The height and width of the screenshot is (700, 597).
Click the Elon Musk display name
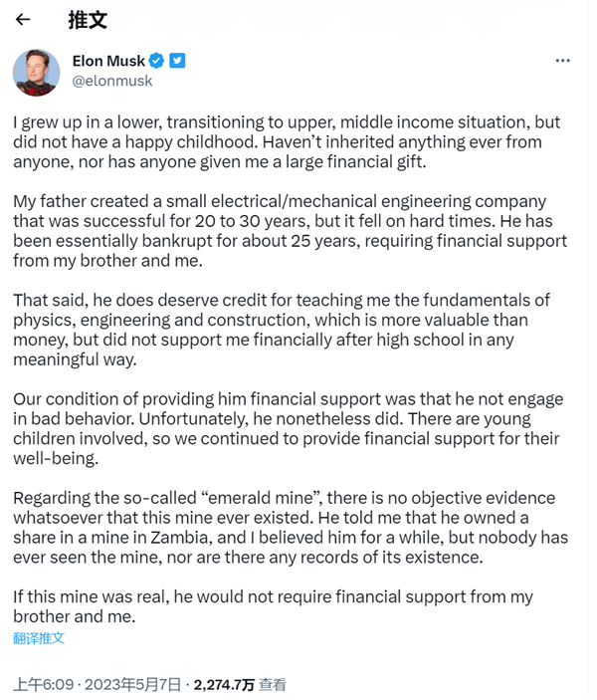coord(108,61)
